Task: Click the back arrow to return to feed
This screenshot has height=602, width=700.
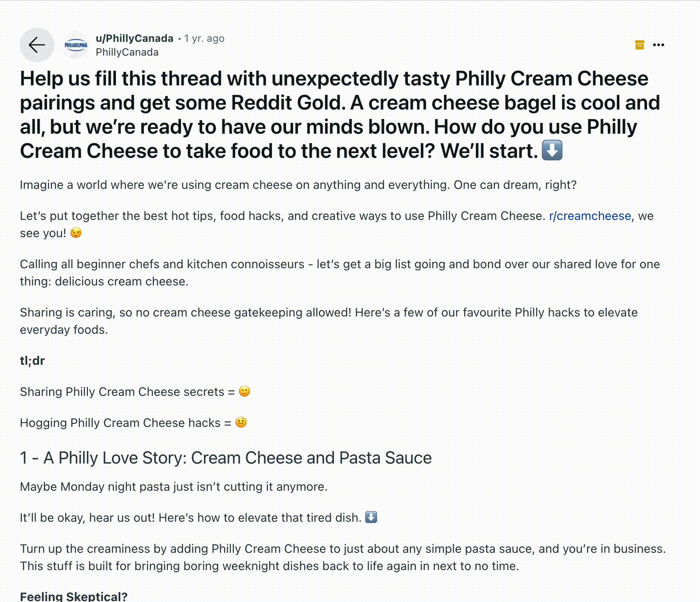Action: 37,44
